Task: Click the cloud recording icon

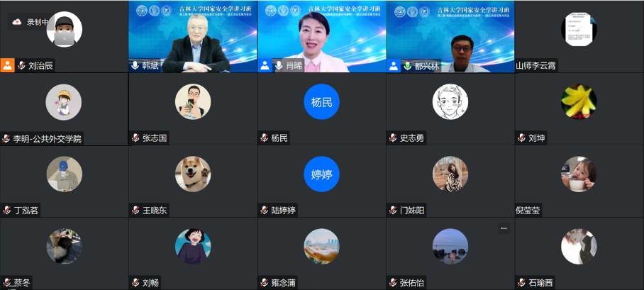Action: click(17, 22)
